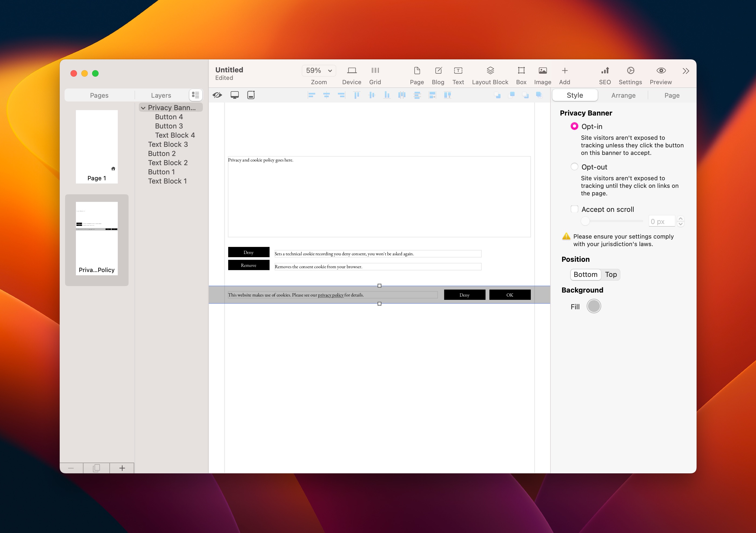
Task: Click the Accept on scroll slider knob
Action: (585, 221)
